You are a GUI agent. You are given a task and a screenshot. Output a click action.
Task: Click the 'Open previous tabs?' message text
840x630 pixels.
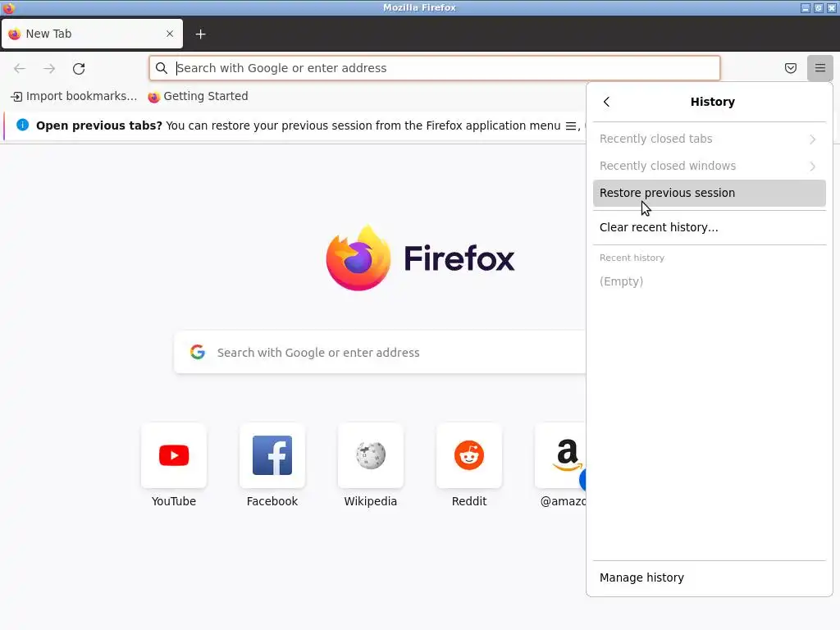tap(99, 126)
